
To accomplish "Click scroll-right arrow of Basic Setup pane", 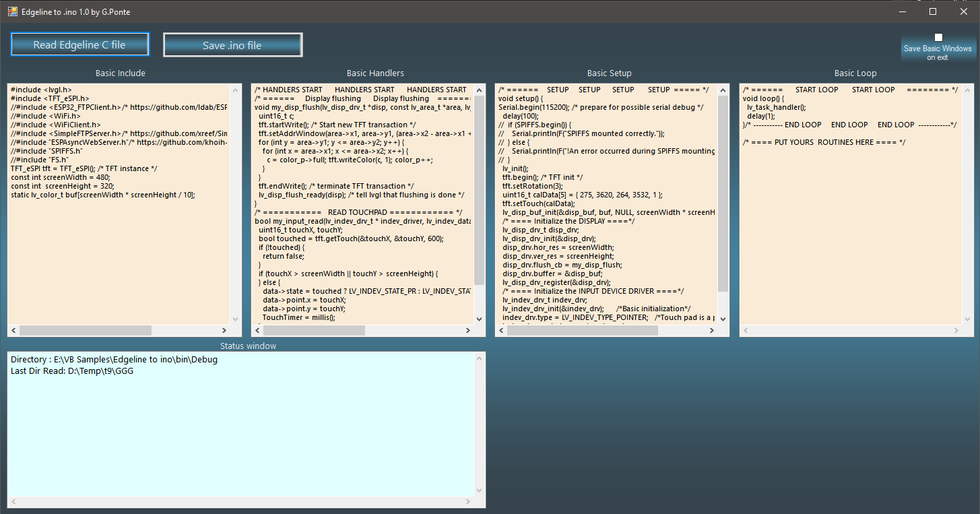I will point(712,331).
